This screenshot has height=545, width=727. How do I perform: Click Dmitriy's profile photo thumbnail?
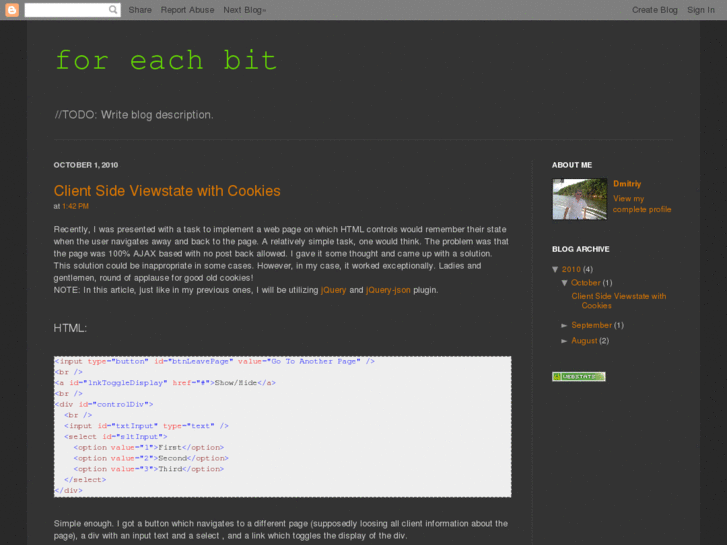pyautogui.click(x=580, y=199)
